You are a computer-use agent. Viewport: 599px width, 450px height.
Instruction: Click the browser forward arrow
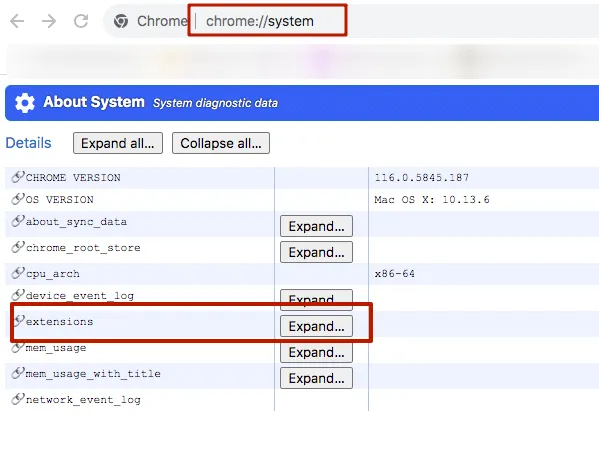49,21
